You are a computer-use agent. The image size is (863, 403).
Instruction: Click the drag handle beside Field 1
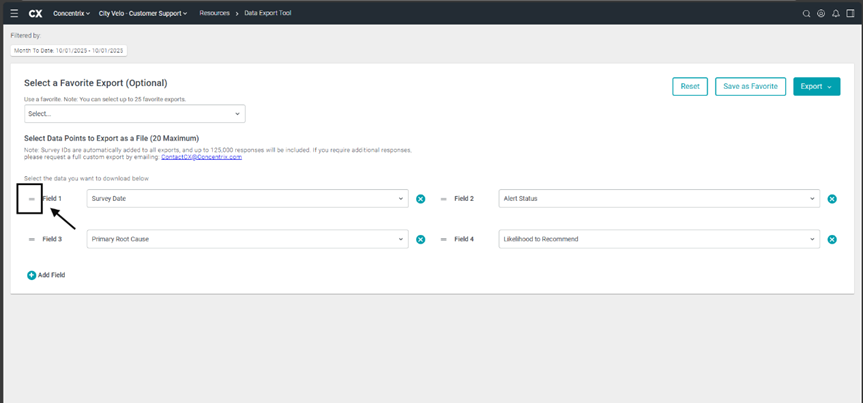(x=31, y=199)
